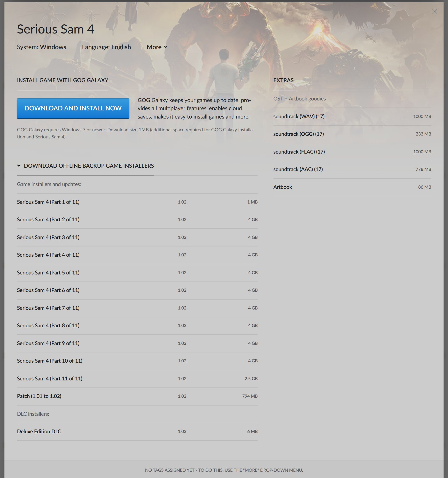Viewport: 448px width, 478px height.
Task: Change the System: Windows selection
Action: pos(42,47)
